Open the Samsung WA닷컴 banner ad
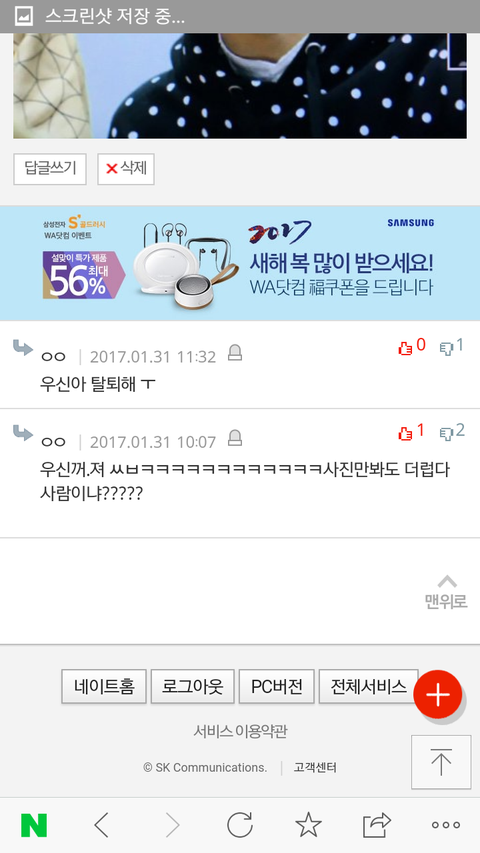This screenshot has width=480, height=853. (240, 263)
